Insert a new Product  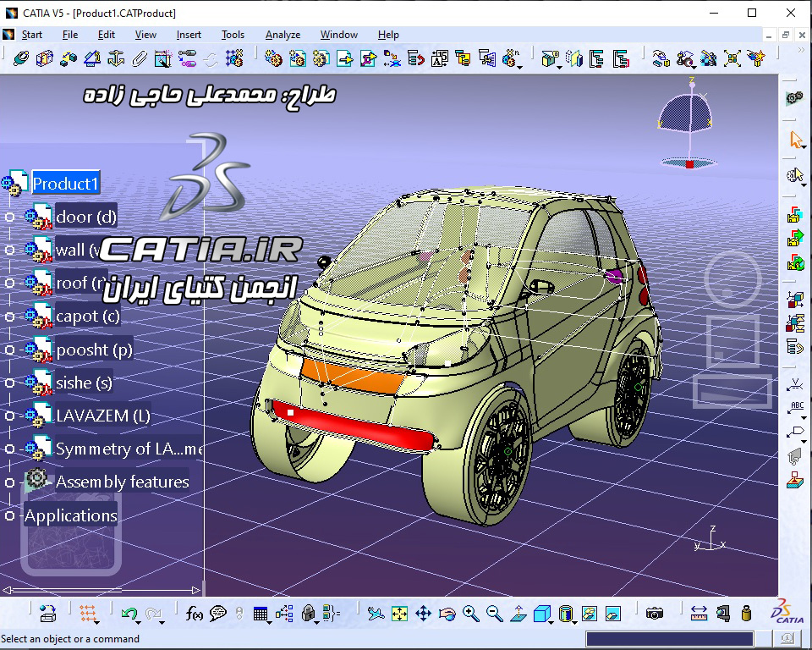297,58
